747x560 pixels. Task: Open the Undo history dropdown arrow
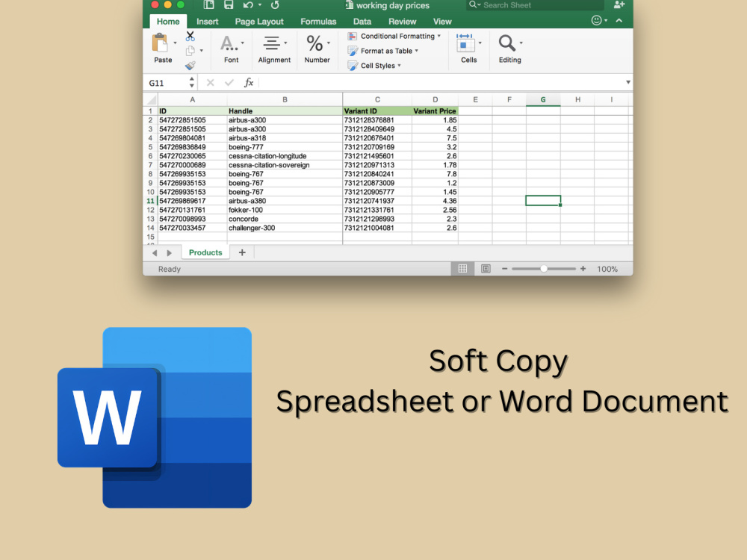tap(260, 4)
